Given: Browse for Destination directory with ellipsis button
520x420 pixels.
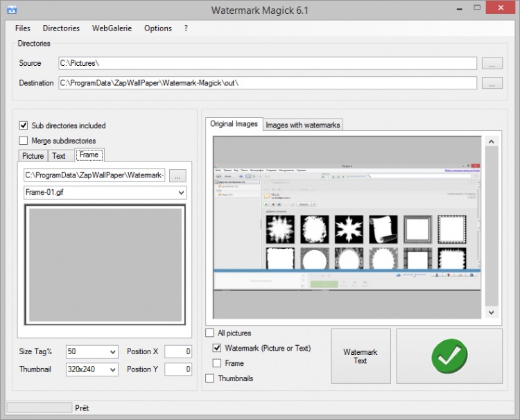Looking at the screenshot, I should point(492,83).
